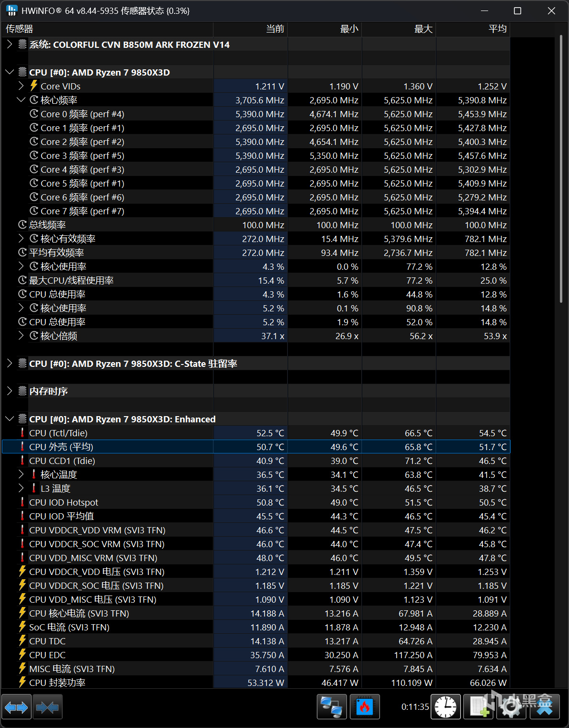Click the 0:11:35 elapsed time
Screen dimensions: 569x728
pyautogui.click(x=415, y=707)
